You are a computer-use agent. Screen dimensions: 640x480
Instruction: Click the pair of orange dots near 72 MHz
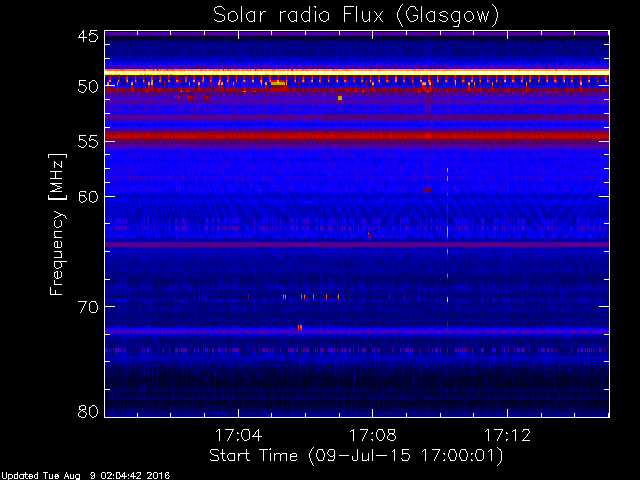(x=300, y=327)
